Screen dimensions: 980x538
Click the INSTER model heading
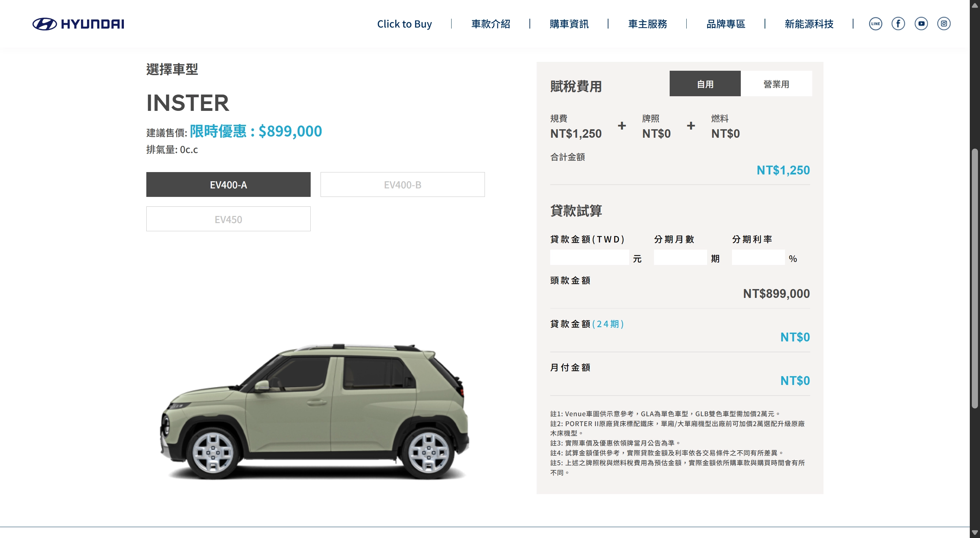coord(188,103)
